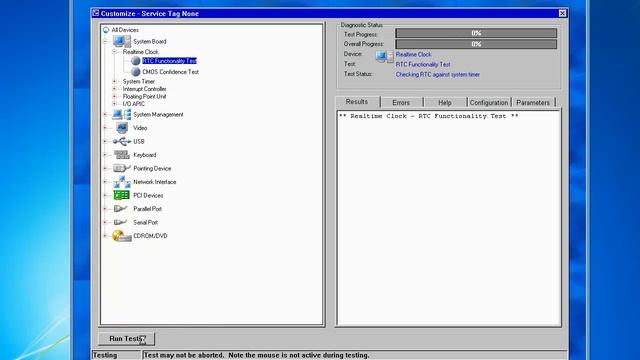Select the CDROM/DVD disc icon
This screenshot has width=640, height=360.
(121, 236)
